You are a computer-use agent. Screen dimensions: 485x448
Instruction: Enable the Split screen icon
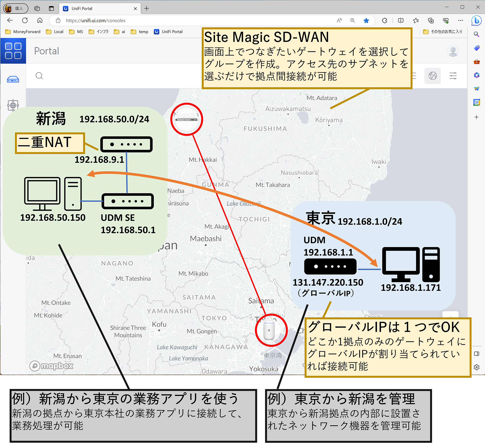(x=401, y=21)
